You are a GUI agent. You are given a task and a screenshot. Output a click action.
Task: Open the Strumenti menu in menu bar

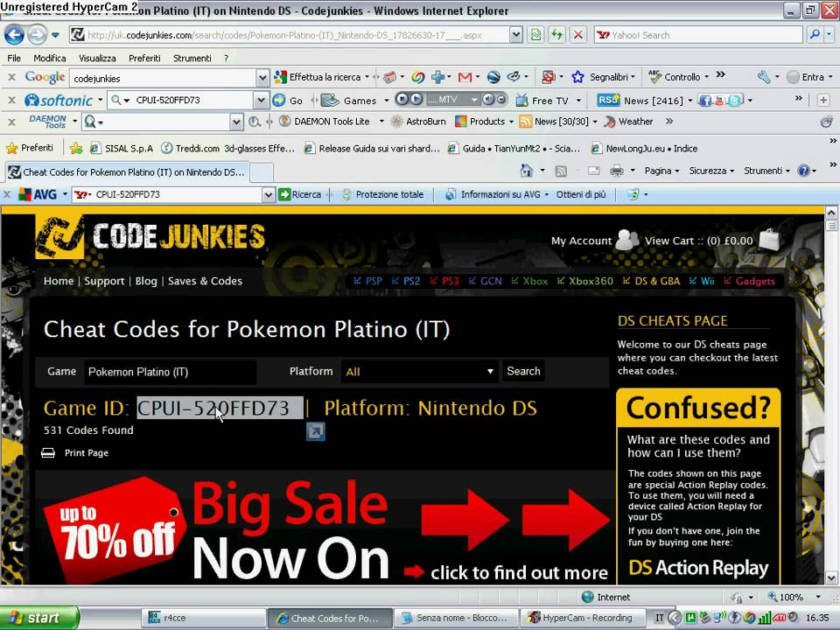click(192, 58)
